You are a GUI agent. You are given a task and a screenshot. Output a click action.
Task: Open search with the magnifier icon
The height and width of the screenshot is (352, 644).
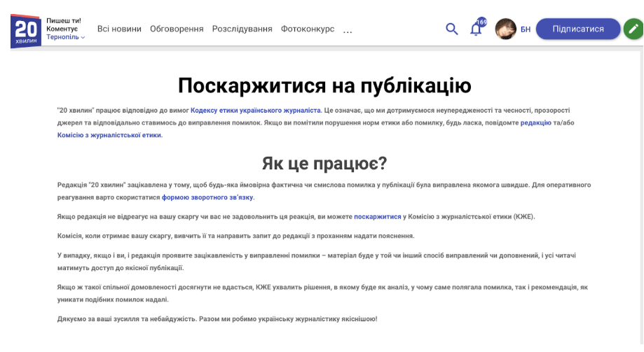pos(452,29)
